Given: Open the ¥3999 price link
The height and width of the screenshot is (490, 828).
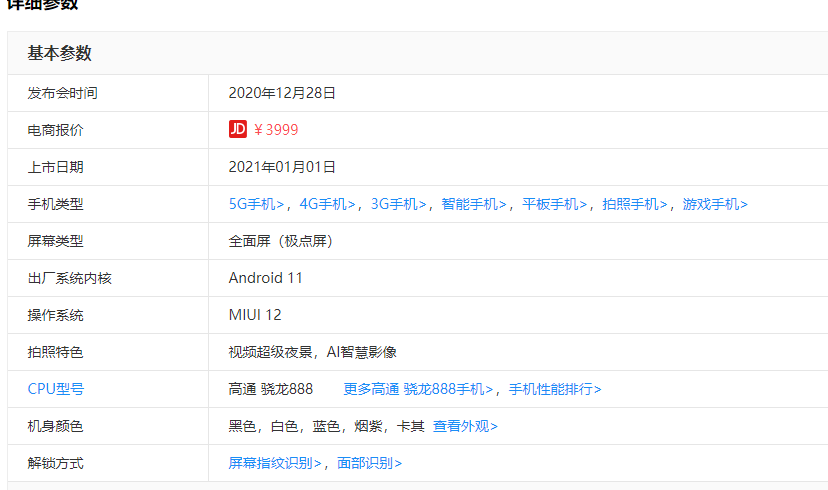Looking at the screenshot, I should (276, 130).
